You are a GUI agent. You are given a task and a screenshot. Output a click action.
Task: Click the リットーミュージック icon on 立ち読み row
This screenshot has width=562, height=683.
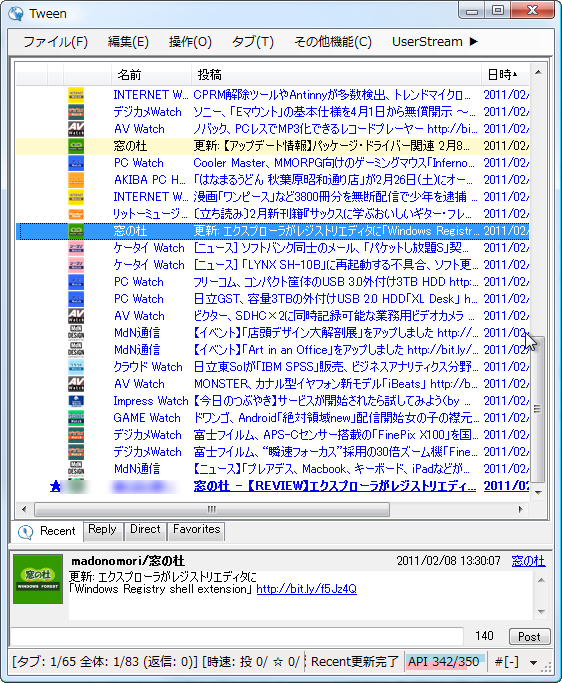point(76,213)
